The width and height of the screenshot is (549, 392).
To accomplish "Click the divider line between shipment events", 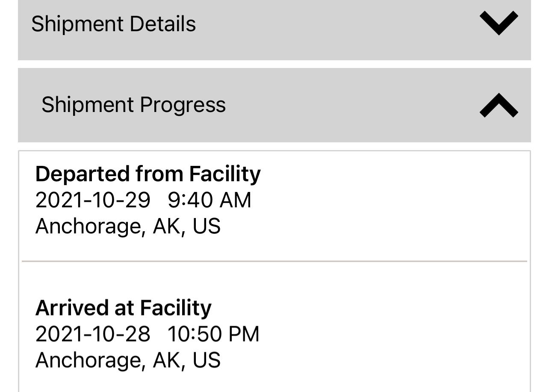I will pyautogui.click(x=274, y=261).
